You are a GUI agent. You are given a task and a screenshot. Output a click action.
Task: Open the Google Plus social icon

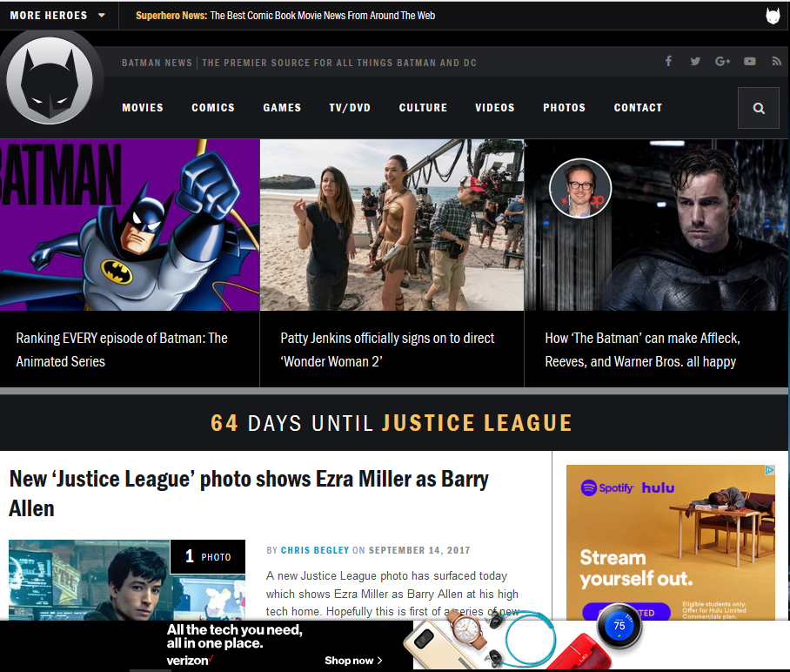point(722,62)
